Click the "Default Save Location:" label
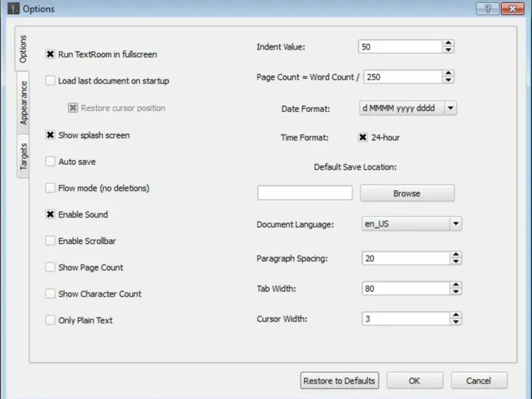Screen dimensions: 532x399 (x=355, y=167)
